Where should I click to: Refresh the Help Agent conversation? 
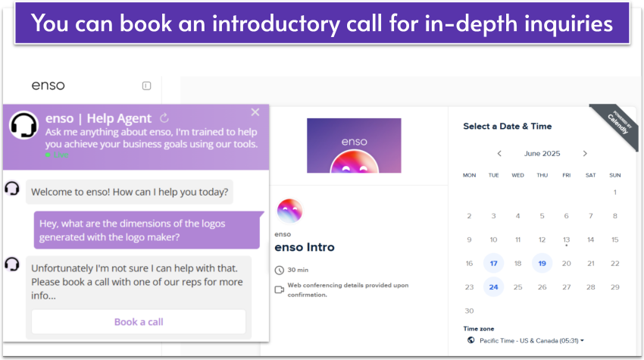pyautogui.click(x=164, y=118)
